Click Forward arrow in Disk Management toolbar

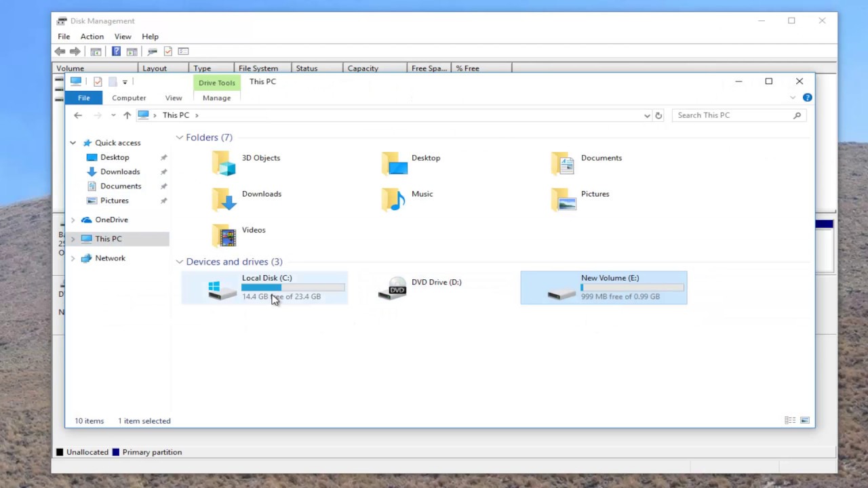75,52
